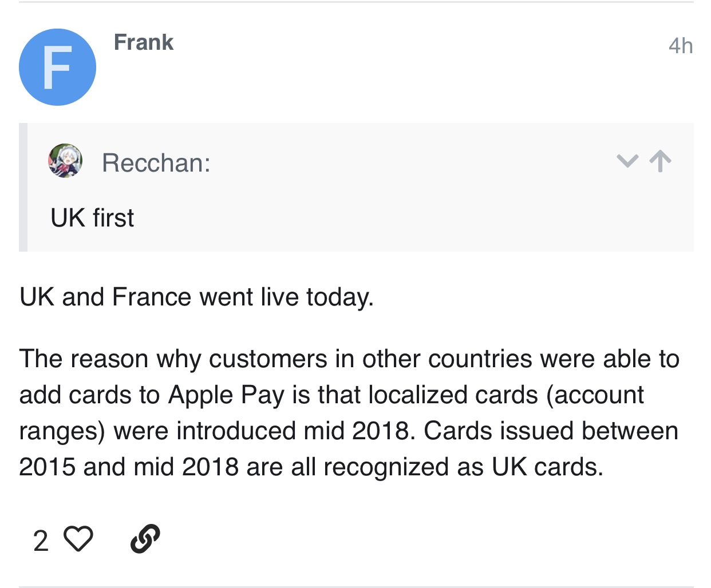Expand the Recchan quote with chevron
This screenshot has height=588, width=711.
(x=627, y=161)
